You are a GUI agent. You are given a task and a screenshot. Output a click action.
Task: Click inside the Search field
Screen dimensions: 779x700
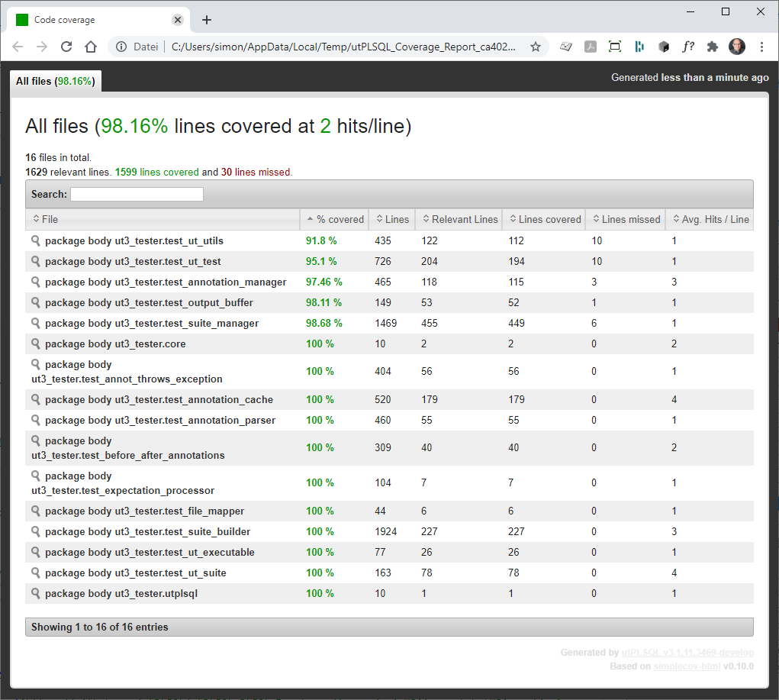pyautogui.click(x=137, y=194)
